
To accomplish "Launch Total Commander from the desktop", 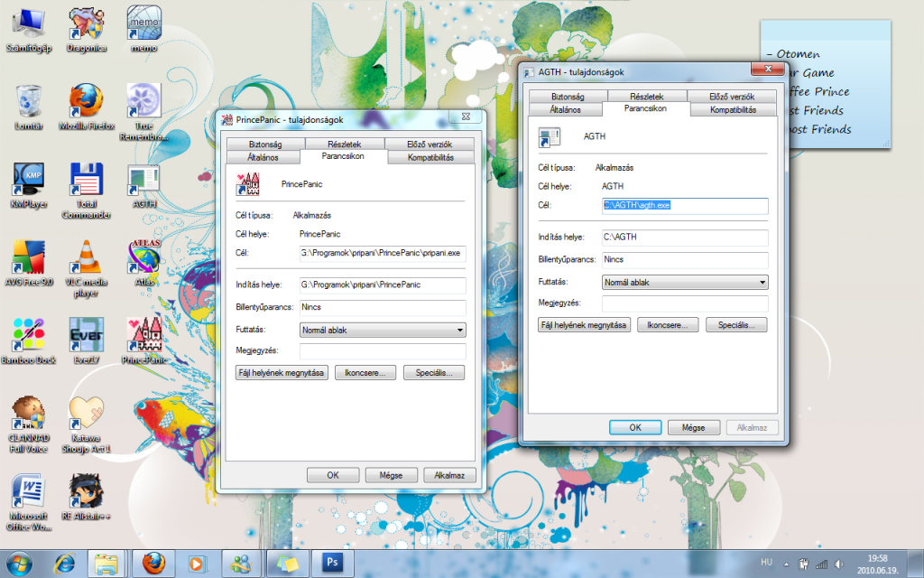I will click(x=85, y=180).
